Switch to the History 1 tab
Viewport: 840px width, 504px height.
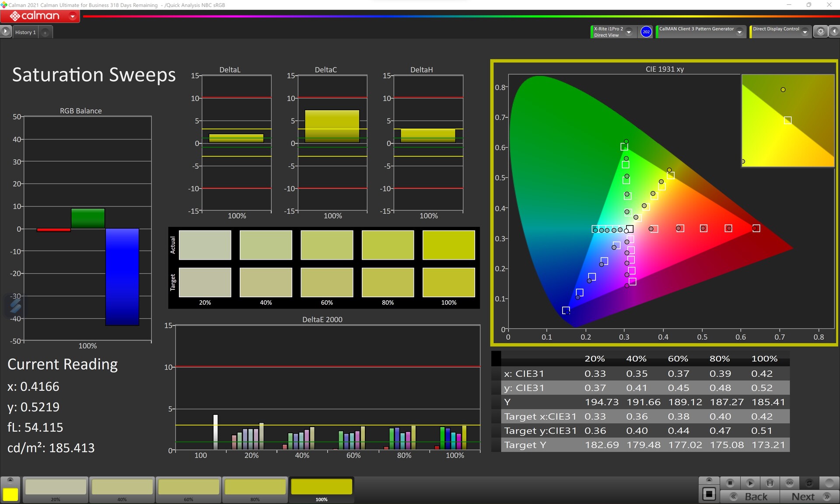tap(25, 32)
